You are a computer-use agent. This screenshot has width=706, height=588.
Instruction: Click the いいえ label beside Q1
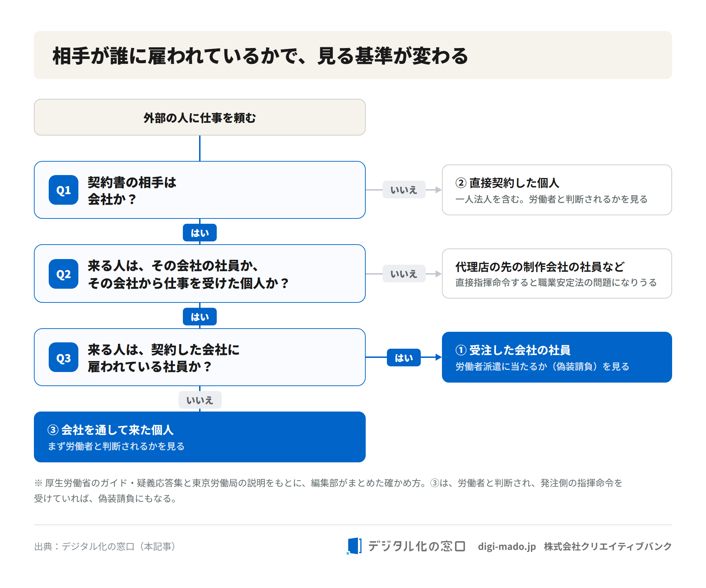[404, 190]
